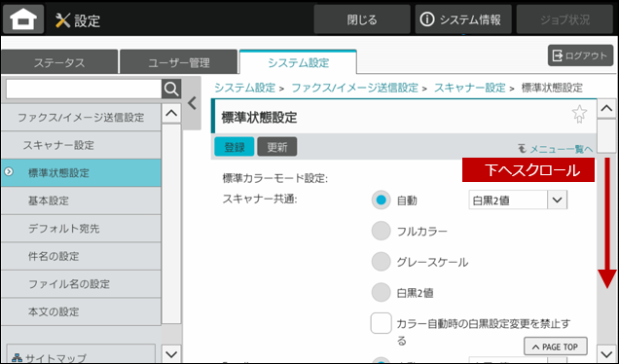Select ファイル名の設定 in side menu
This screenshot has width=619, height=364.
point(81,284)
